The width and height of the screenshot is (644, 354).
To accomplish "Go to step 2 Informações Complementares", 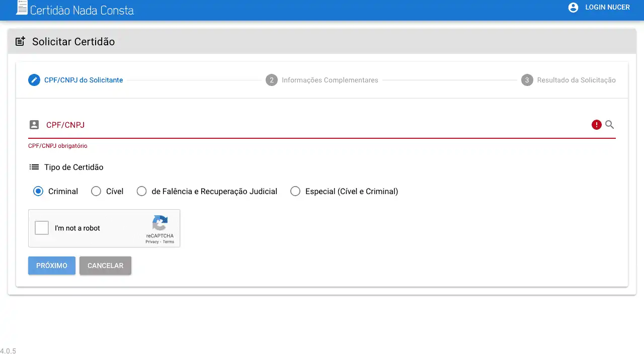I will pyautogui.click(x=322, y=80).
